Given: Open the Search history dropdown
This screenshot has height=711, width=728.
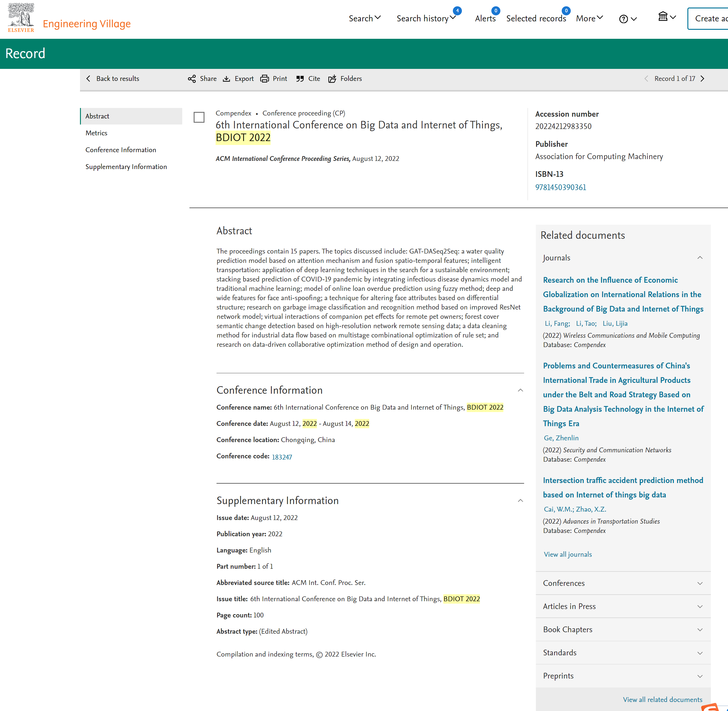Looking at the screenshot, I should [426, 18].
